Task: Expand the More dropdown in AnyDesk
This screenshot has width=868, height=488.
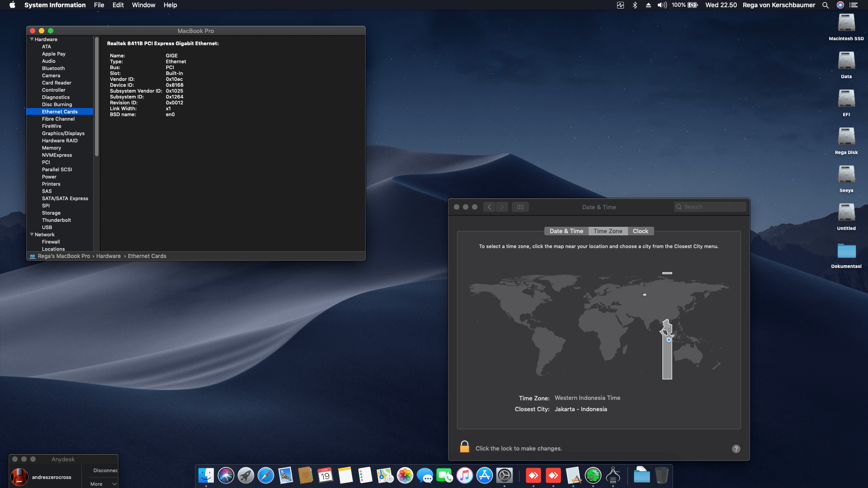Action: coord(102,483)
